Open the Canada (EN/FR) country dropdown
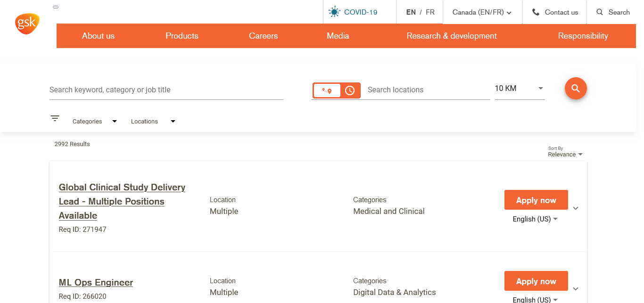Viewport: 644px width, 303px height. click(482, 12)
